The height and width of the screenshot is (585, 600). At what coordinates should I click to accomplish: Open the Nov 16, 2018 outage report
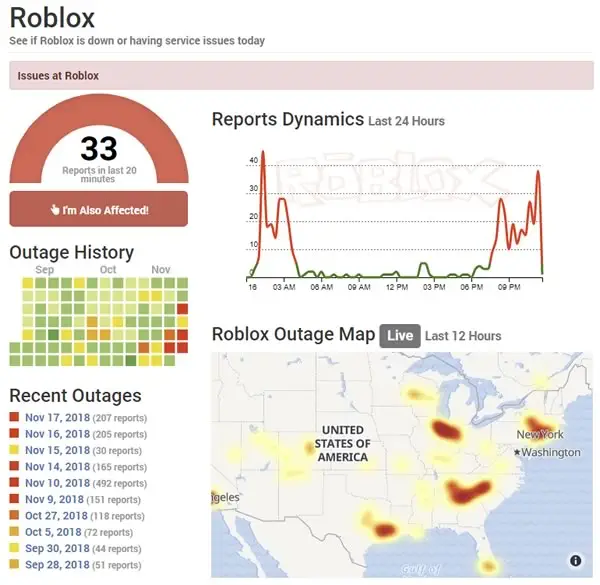coord(57,434)
